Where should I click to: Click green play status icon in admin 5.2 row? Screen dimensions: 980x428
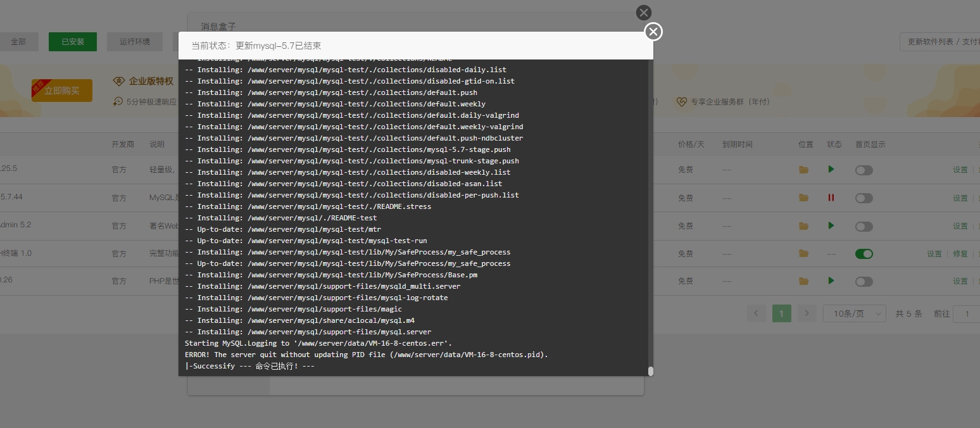(831, 225)
